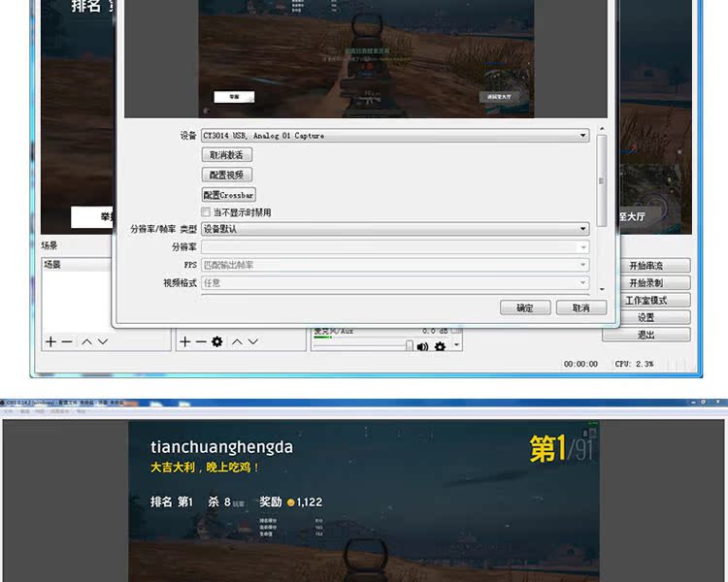
Task: Switch to 工作室模式 studio mode
Action: click(x=655, y=301)
